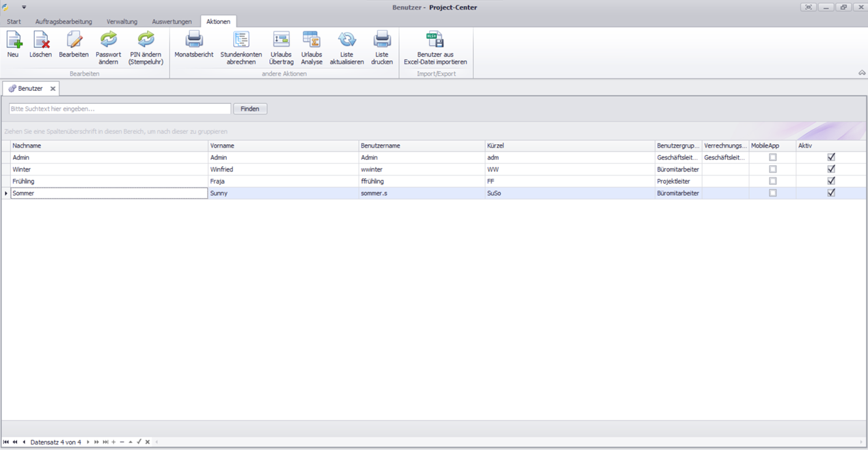This screenshot has width=868, height=450.
Task: Collapse the ribbon with chevron arrow
Action: (862, 73)
